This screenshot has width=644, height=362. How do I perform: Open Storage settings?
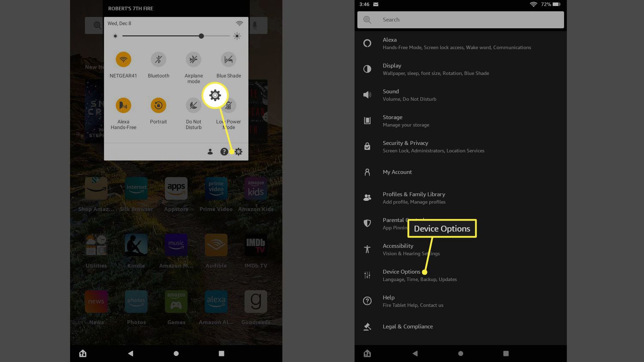click(461, 121)
